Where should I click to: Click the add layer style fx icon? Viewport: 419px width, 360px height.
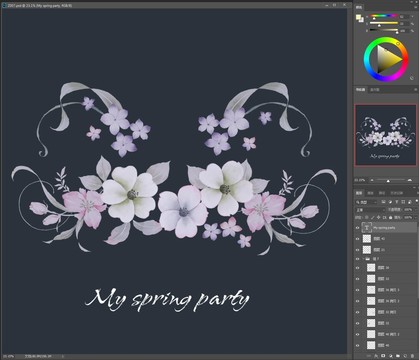(376, 356)
